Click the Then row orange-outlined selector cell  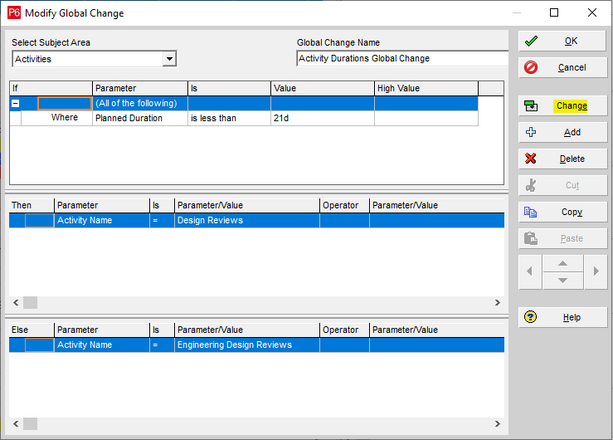click(39, 221)
